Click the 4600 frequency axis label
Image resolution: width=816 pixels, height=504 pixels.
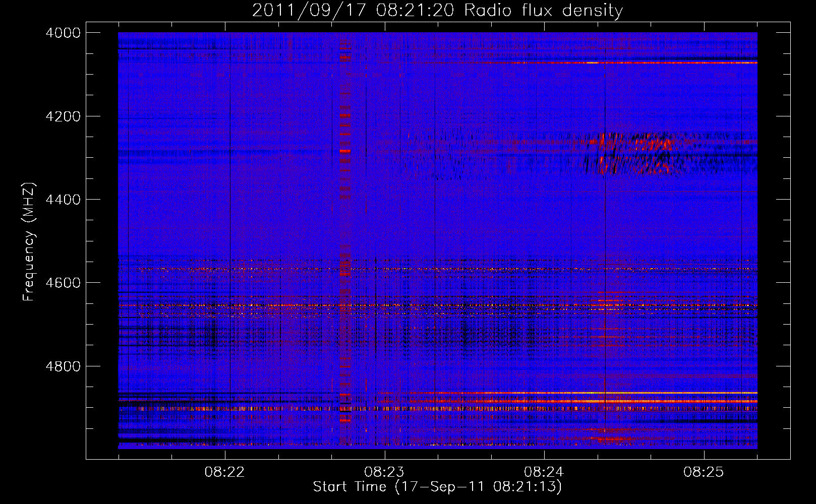63,283
